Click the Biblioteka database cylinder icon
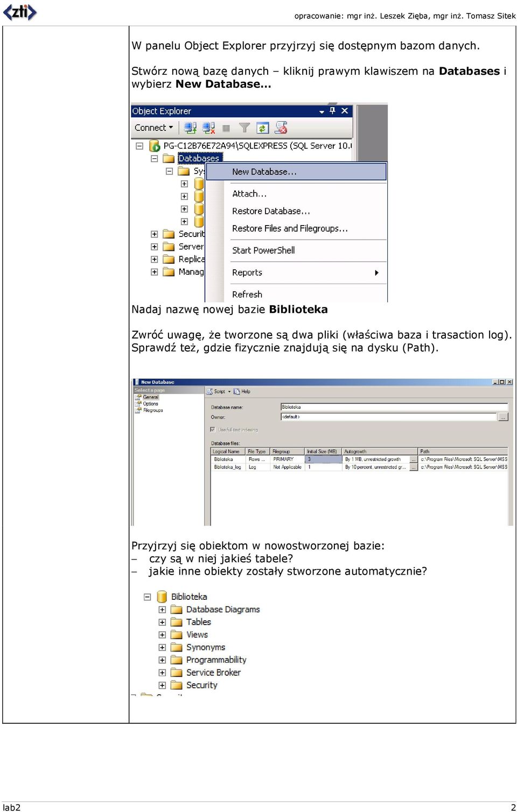 162,597
